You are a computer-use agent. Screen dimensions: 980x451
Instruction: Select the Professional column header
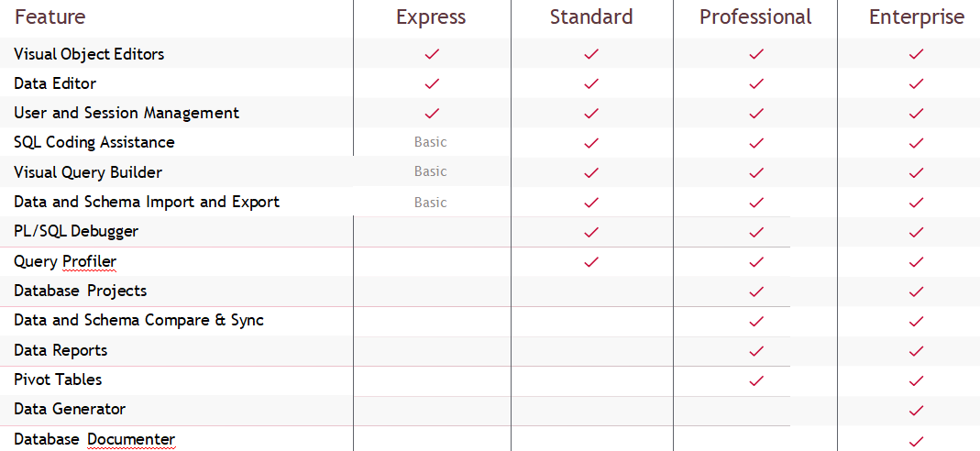[755, 16]
